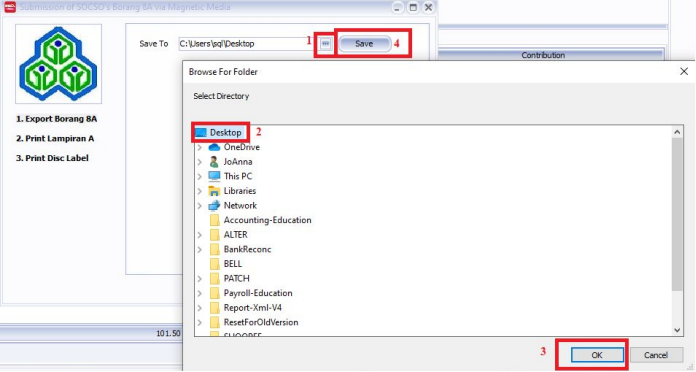Click Cancel in Browse For Folder dialog

pos(656,355)
